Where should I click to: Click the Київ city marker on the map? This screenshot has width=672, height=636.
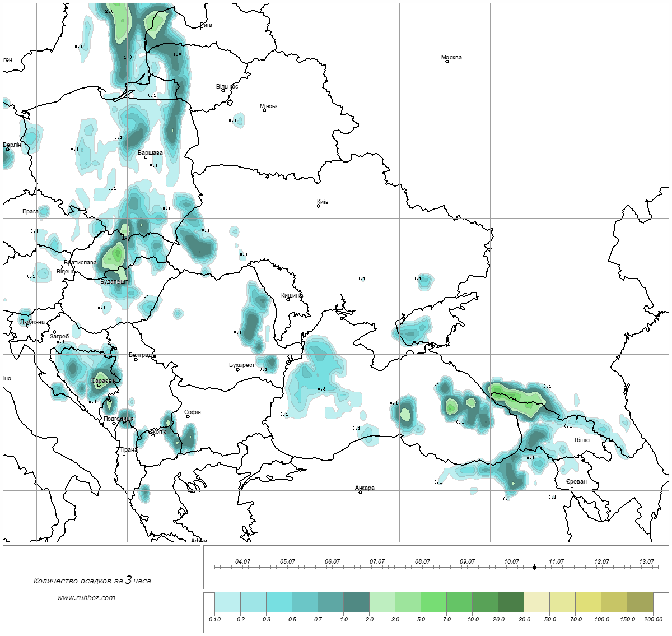click(x=318, y=206)
